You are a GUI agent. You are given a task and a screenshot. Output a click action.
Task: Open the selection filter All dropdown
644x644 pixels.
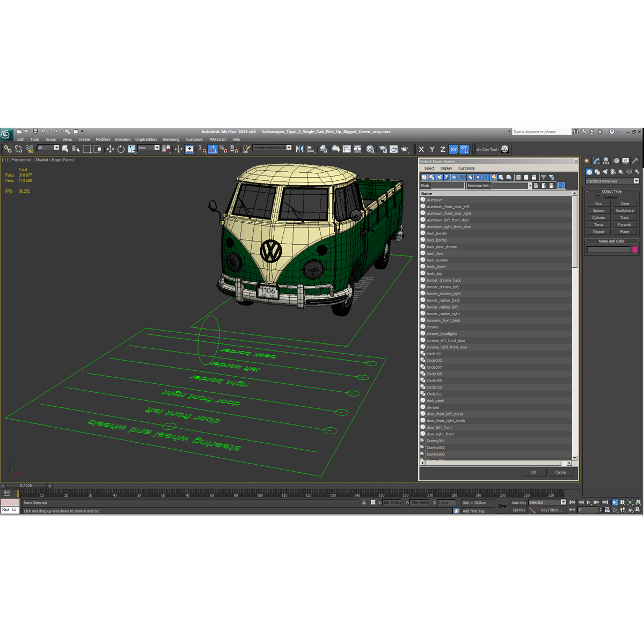48,148
